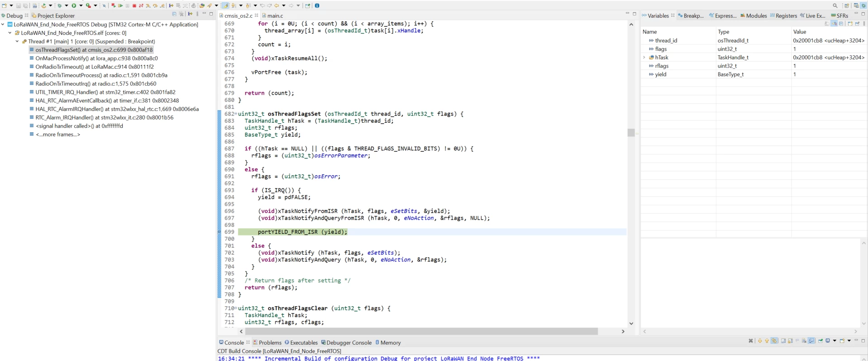
Task: Click the New file icon in the toolbar
Action: (4, 5)
